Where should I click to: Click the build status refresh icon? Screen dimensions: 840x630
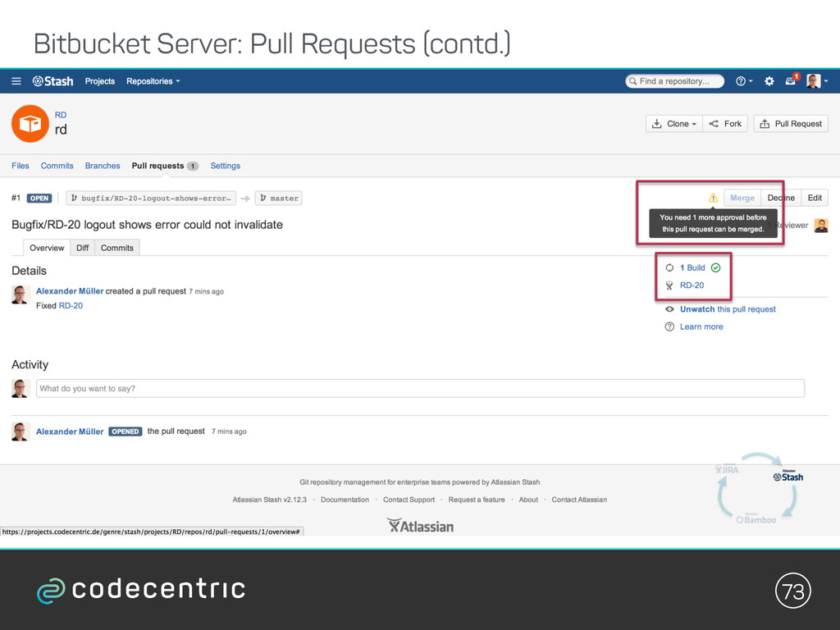[x=669, y=268]
